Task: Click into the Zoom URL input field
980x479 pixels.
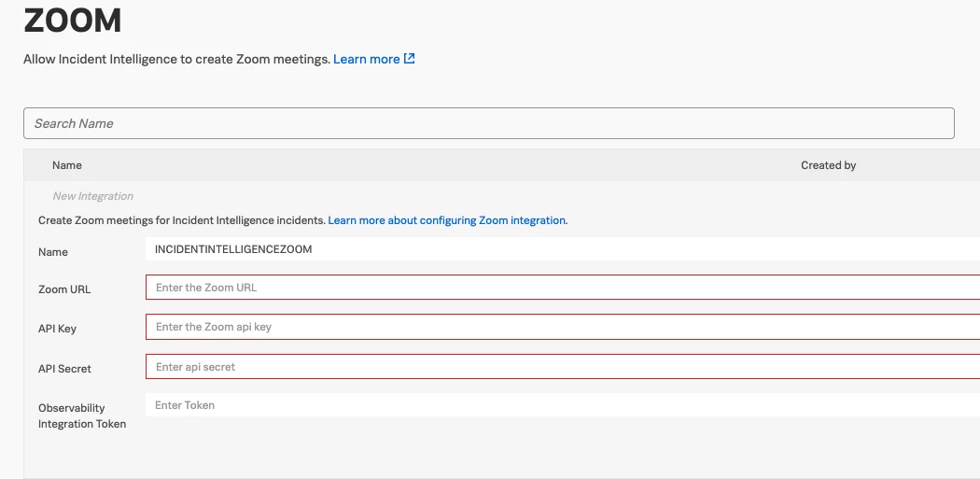Action: [563, 287]
